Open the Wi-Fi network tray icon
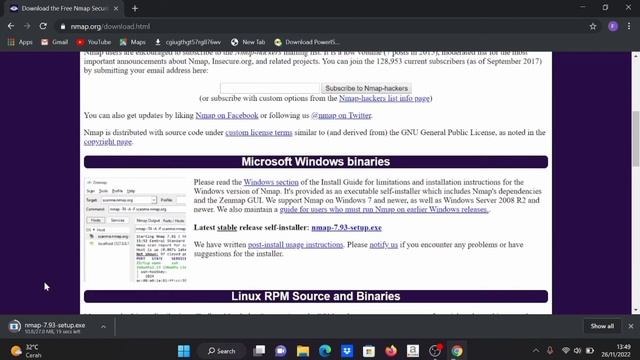The image size is (640, 360). point(566,351)
